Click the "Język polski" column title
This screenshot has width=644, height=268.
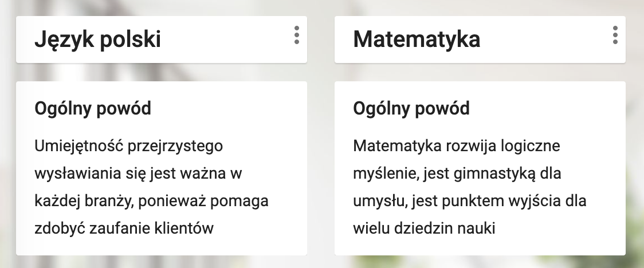click(97, 40)
